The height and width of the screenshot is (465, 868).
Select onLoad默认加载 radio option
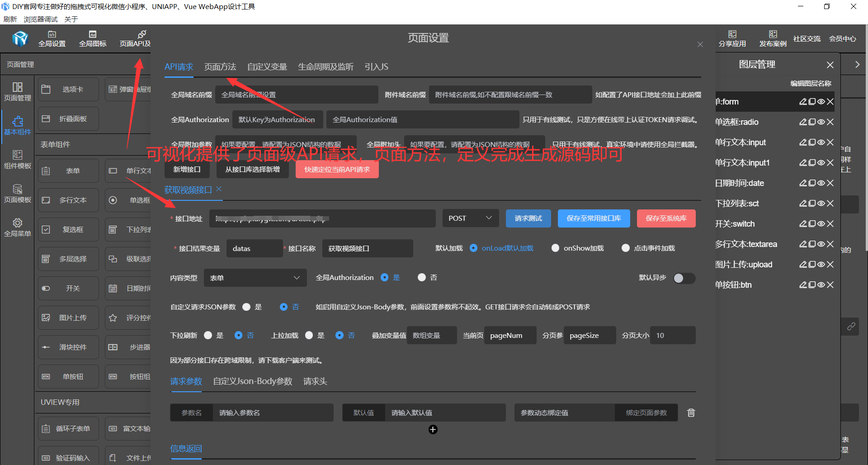[473, 248]
